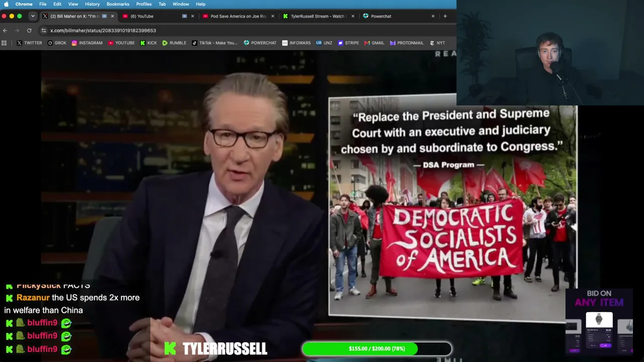The image size is (644, 362).
Task: Click the TYLERRUSSELL stream name overlay
Action: click(216, 348)
